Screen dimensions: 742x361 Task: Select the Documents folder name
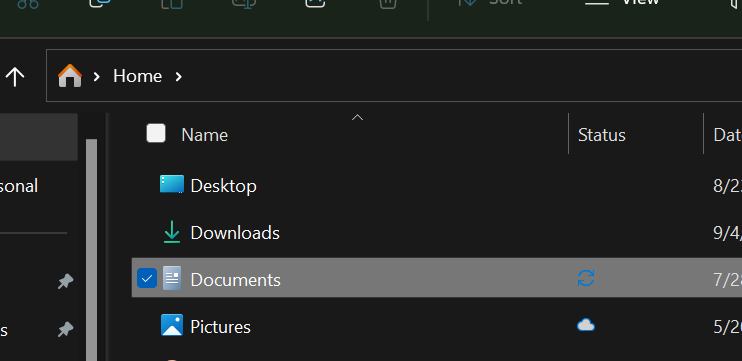236,280
